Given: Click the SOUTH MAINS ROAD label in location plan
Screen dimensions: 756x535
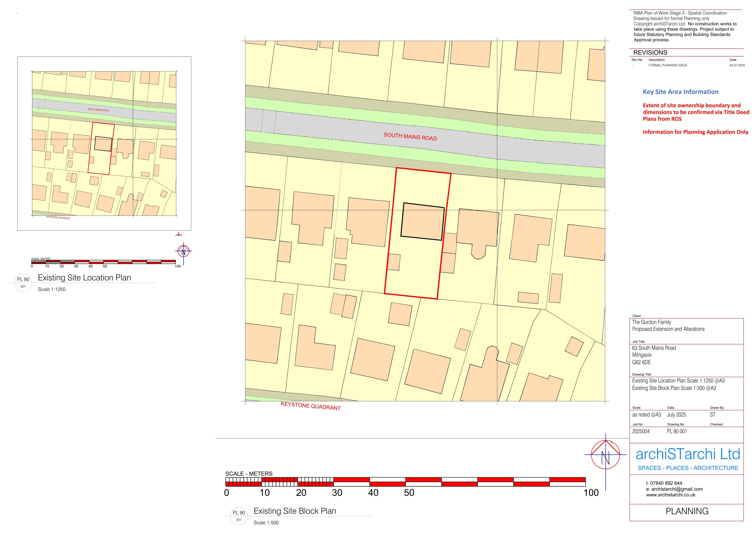Looking at the screenshot, I should [98, 110].
